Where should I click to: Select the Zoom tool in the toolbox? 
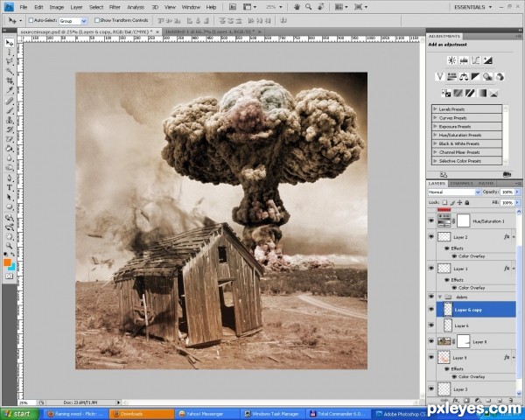point(10,246)
